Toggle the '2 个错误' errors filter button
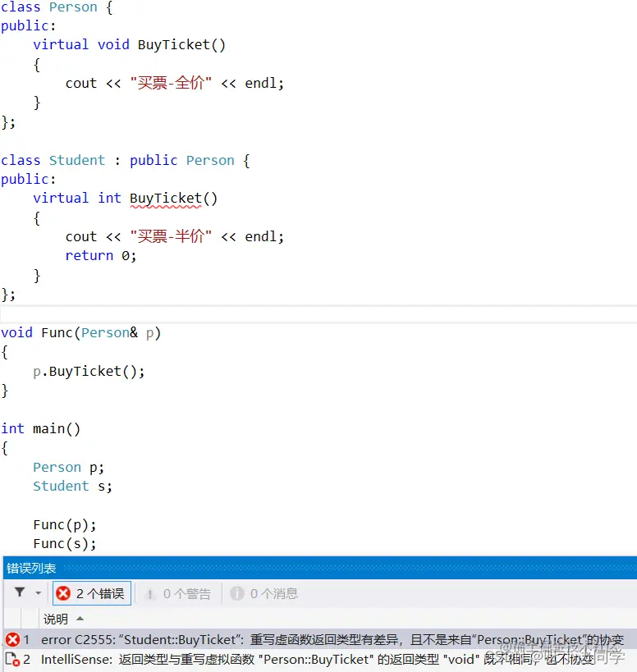The image size is (637, 672). tap(92, 593)
